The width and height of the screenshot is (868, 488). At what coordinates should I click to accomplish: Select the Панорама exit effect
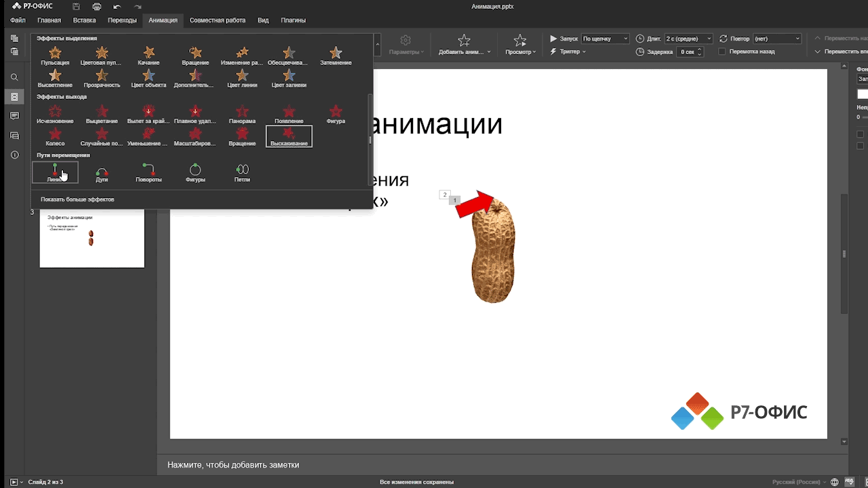click(x=242, y=114)
